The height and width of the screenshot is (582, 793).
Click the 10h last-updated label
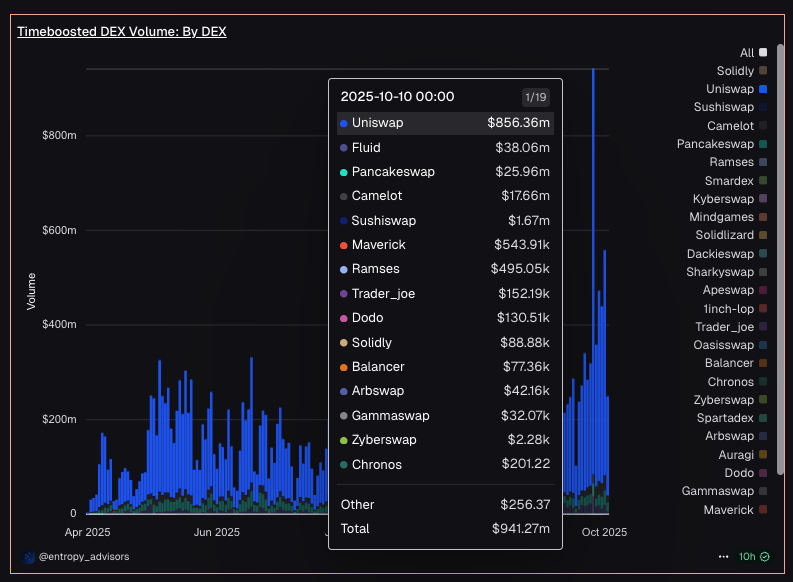[746, 556]
